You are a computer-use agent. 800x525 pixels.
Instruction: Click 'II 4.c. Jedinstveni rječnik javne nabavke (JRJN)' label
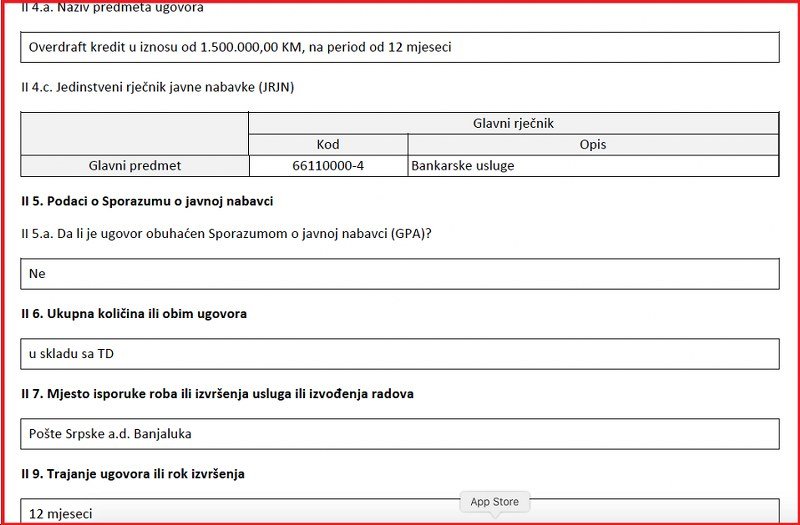158,87
